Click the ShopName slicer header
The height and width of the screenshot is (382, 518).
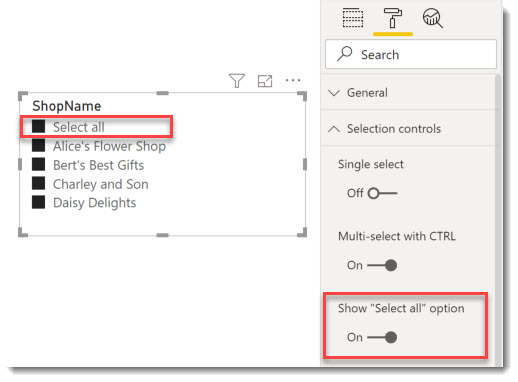pyautogui.click(x=67, y=106)
